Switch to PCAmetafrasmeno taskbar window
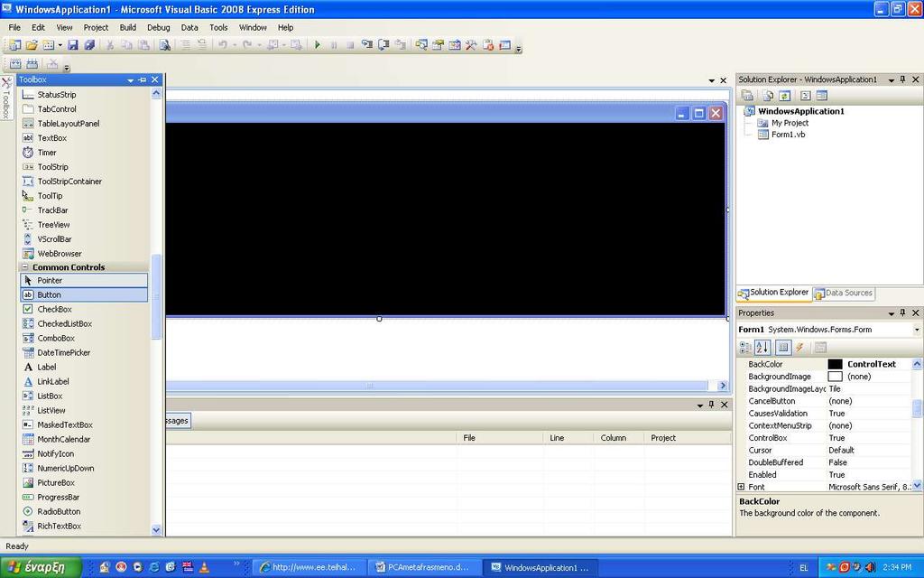The height and width of the screenshot is (578, 924). point(427,567)
